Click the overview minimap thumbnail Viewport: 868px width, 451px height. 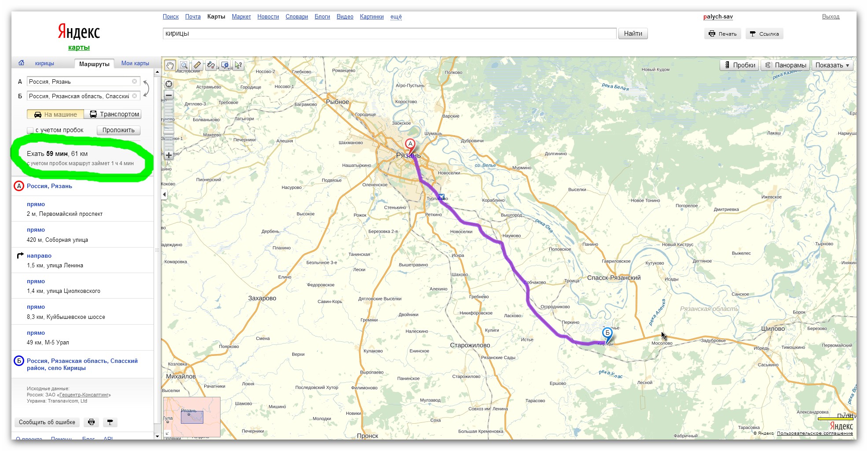click(x=192, y=417)
